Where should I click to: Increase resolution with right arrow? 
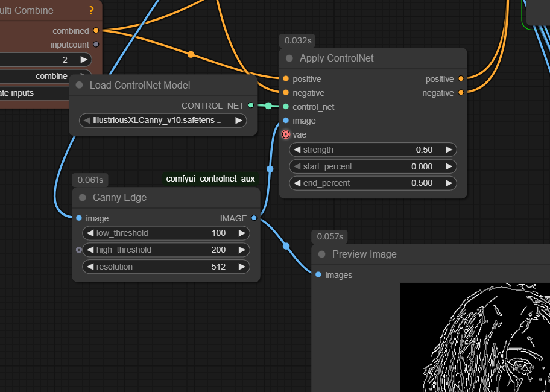(242, 267)
